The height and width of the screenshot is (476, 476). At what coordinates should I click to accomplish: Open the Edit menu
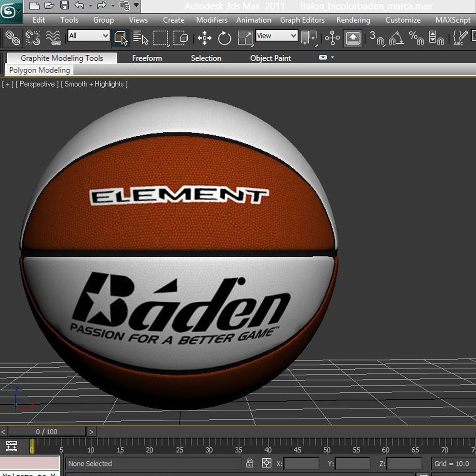(x=38, y=20)
